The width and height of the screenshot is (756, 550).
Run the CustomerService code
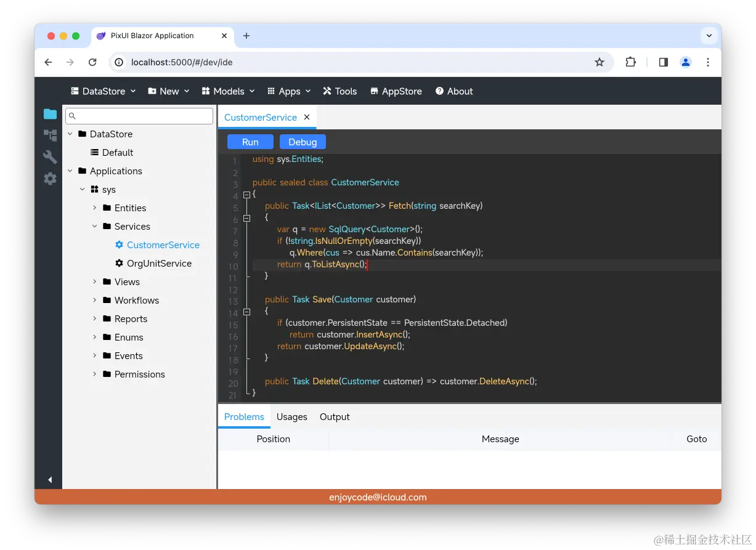point(250,142)
